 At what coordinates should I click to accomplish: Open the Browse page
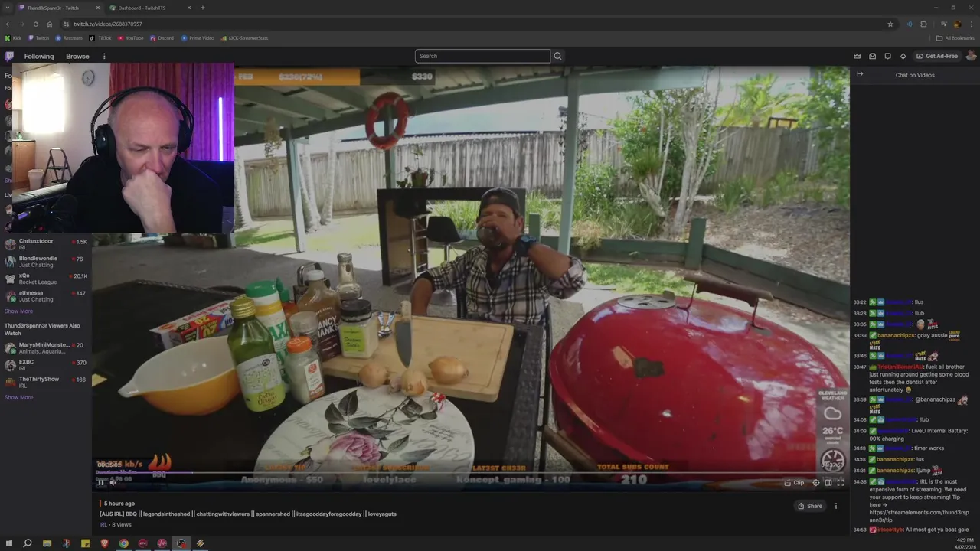[x=77, y=56]
